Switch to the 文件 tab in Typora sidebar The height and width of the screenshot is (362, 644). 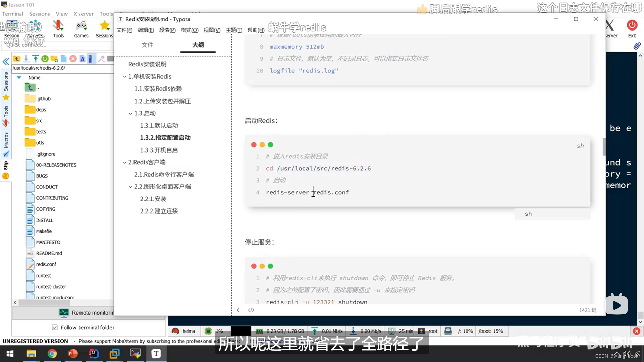click(x=147, y=45)
